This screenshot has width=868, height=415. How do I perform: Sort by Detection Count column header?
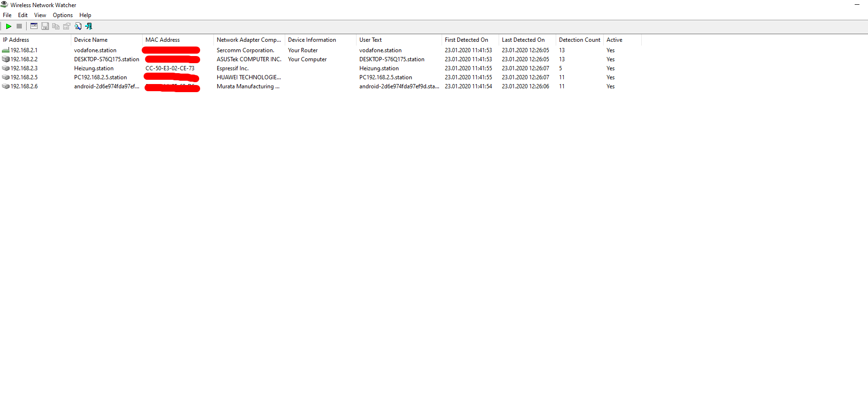pyautogui.click(x=580, y=40)
